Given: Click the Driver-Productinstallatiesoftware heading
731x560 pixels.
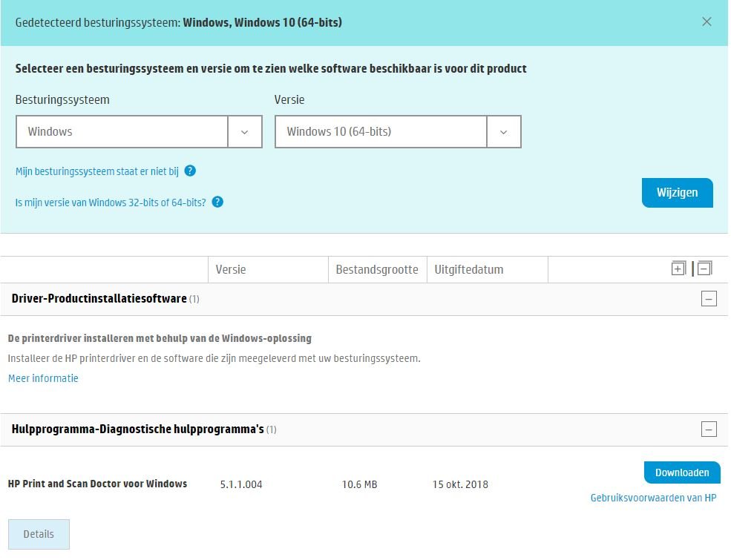Looking at the screenshot, I should pos(99,299).
